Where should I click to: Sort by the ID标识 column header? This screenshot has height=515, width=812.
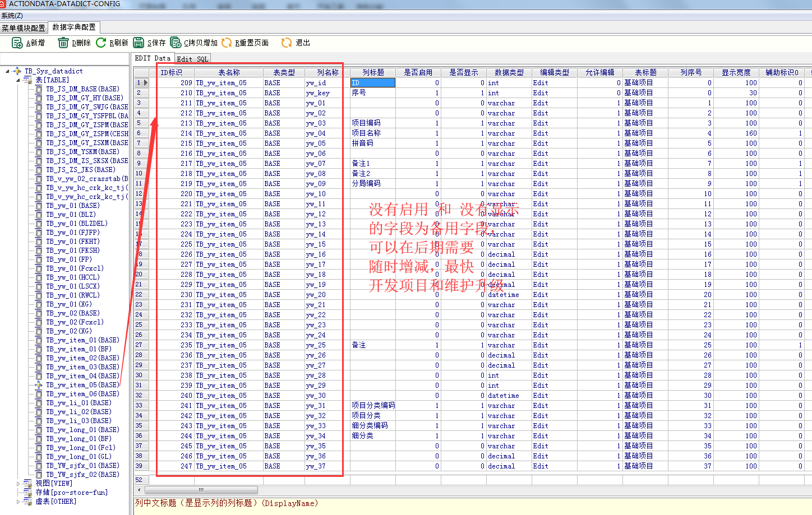point(172,72)
